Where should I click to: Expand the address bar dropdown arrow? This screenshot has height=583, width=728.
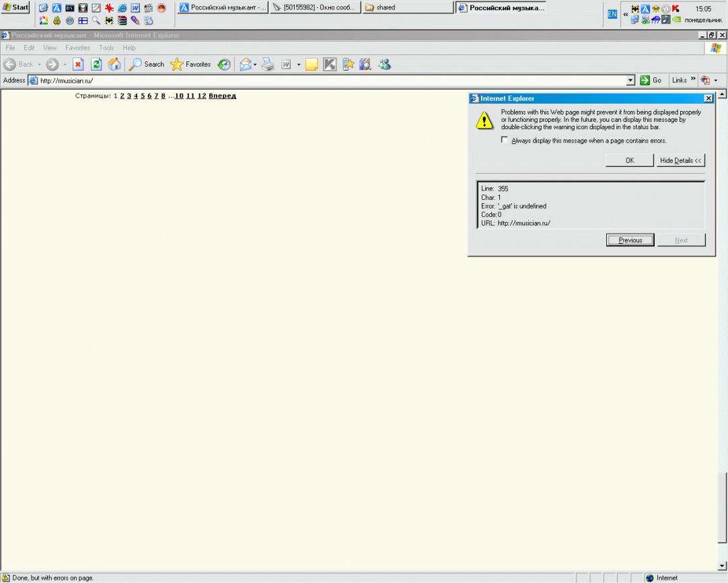point(630,81)
